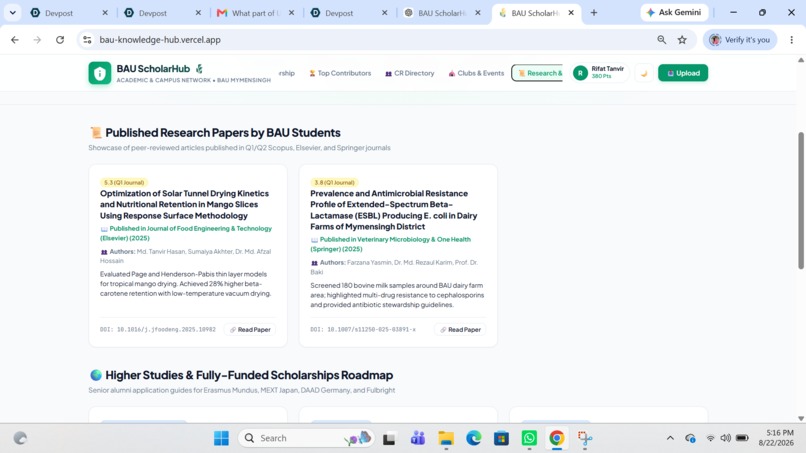Bookmark this page with star icon
806x453 pixels.
tap(682, 40)
